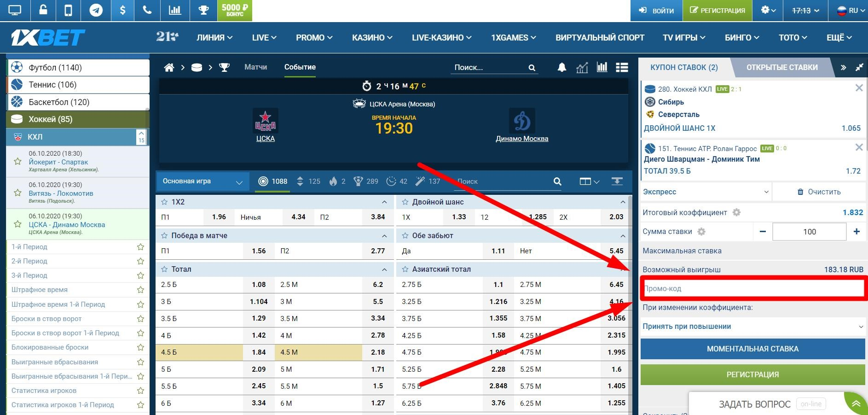868x415 pixels.
Task: Open the Казино menu
Action: pos(372,38)
